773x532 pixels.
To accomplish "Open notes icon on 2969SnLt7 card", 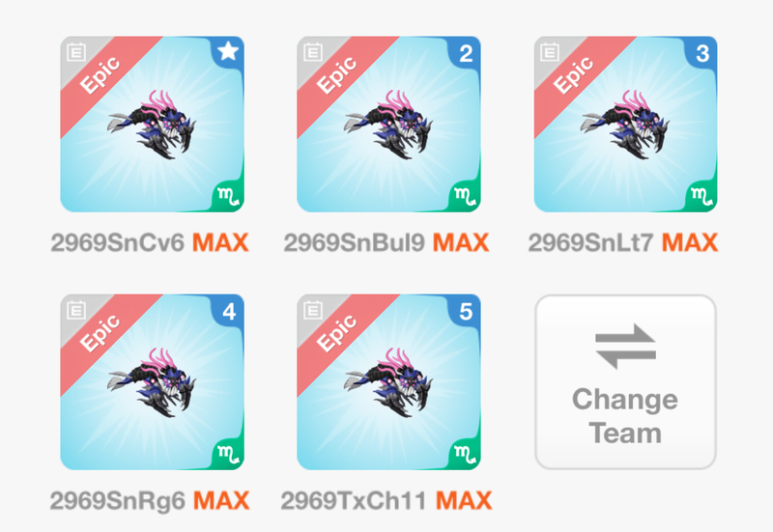I will pyautogui.click(x=549, y=52).
